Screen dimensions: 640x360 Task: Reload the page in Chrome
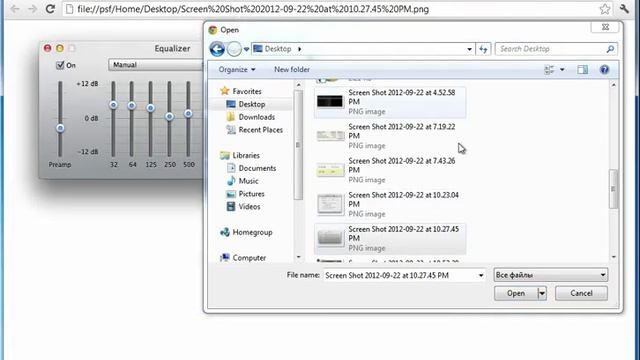coord(50,9)
